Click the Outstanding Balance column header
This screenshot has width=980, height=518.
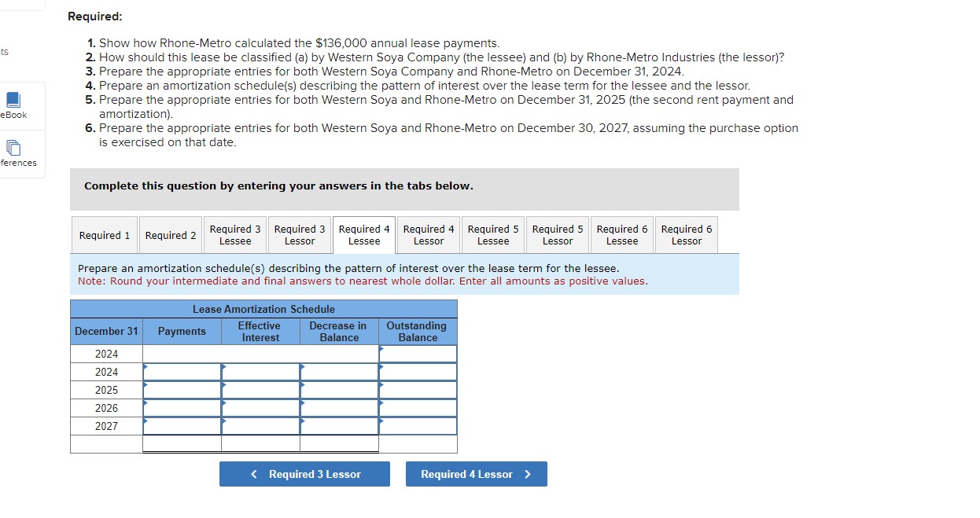pos(418,331)
